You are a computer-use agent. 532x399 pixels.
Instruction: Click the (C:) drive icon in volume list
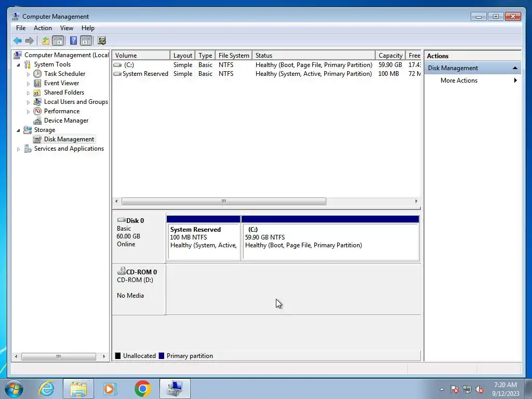click(117, 65)
